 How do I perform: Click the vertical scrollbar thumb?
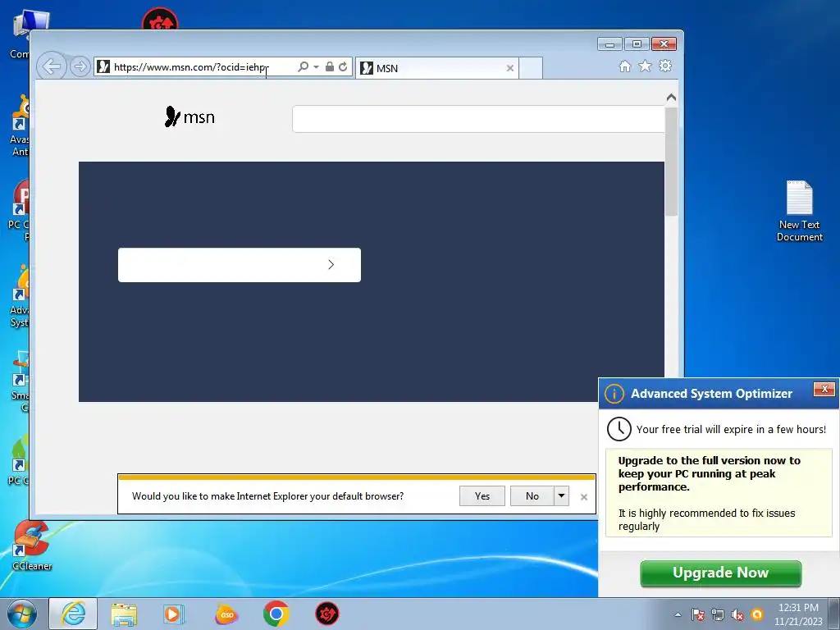click(671, 162)
